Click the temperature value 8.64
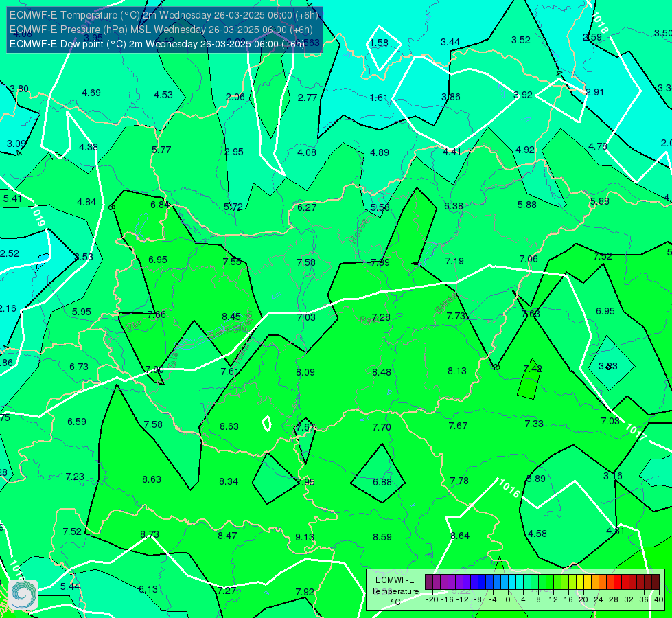Image resolution: width=672 pixels, height=618 pixels. (x=460, y=536)
